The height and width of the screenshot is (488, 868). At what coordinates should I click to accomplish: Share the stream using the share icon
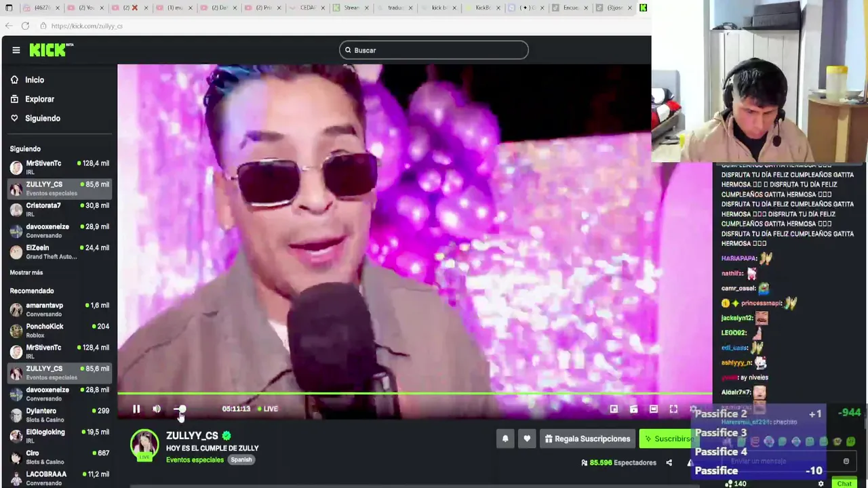pyautogui.click(x=669, y=463)
